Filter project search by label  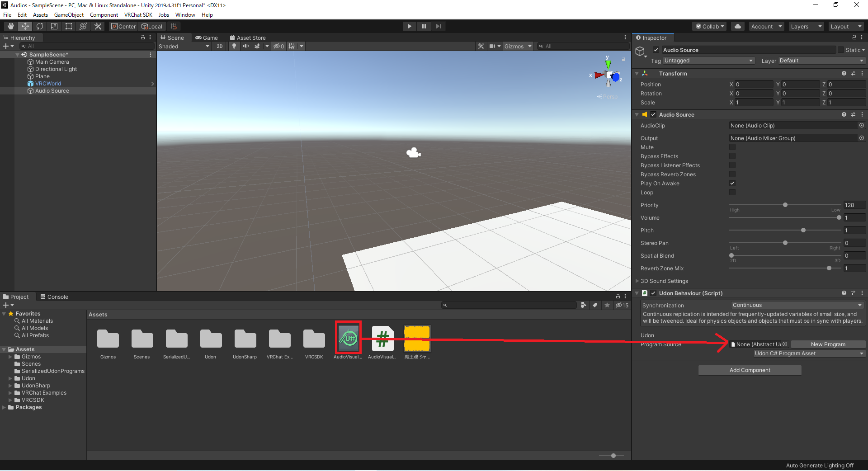coord(595,305)
